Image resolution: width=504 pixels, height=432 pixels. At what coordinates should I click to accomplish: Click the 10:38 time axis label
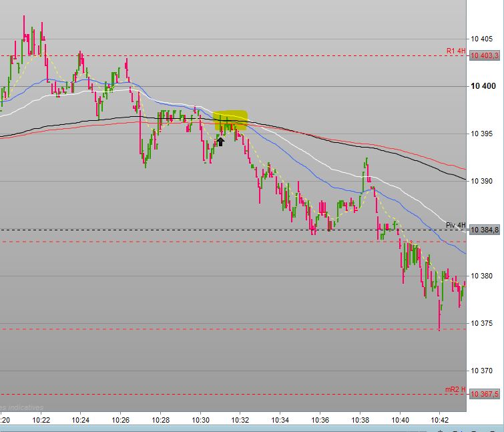click(360, 420)
